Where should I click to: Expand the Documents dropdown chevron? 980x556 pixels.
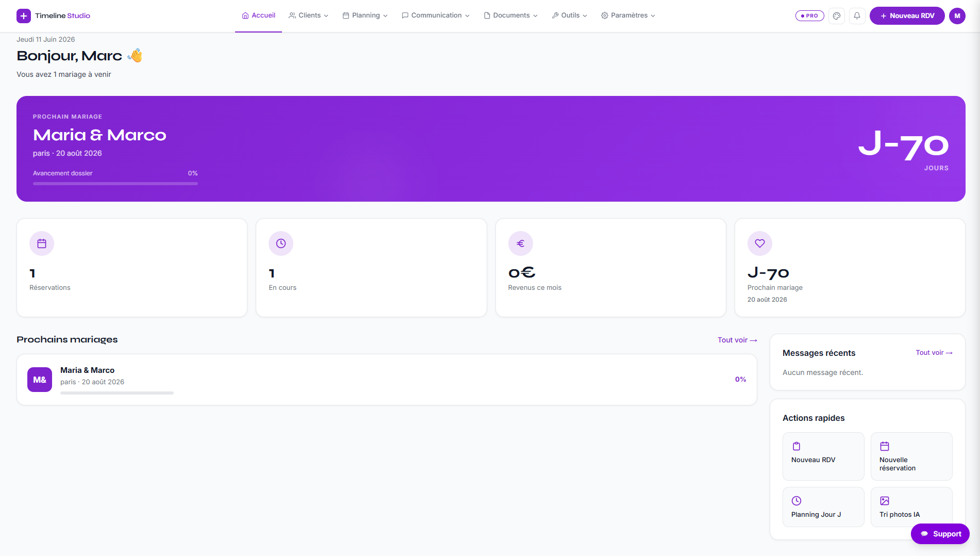click(x=536, y=16)
